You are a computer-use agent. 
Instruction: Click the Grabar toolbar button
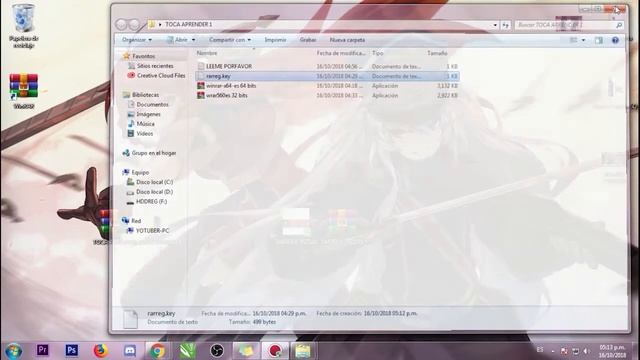coord(308,40)
